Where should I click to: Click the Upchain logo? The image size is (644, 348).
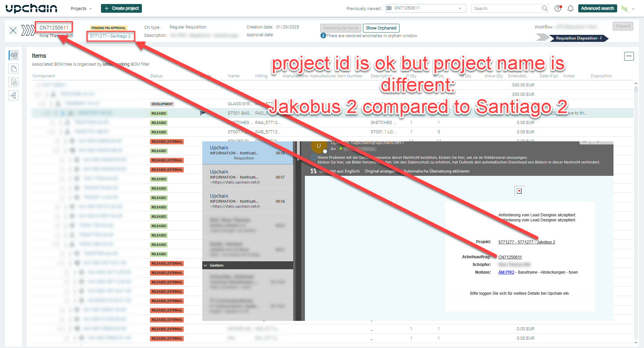pyautogui.click(x=31, y=8)
